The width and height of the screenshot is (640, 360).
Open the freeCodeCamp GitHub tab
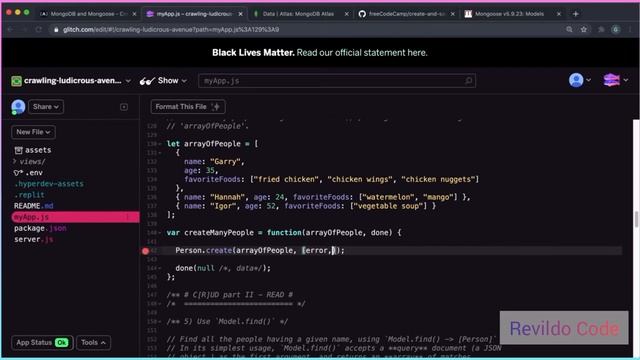[407, 14]
